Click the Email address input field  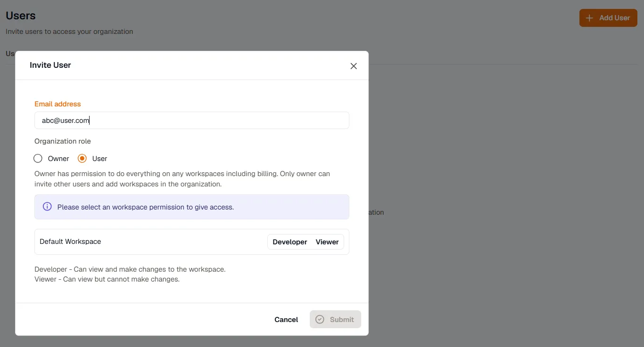click(x=192, y=121)
